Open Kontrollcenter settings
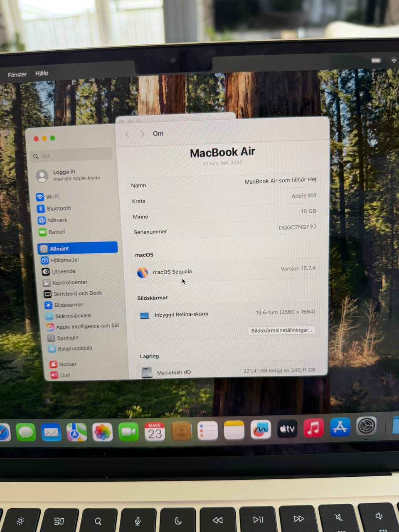Image resolution: width=399 pixels, height=532 pixels. [70, 283]
